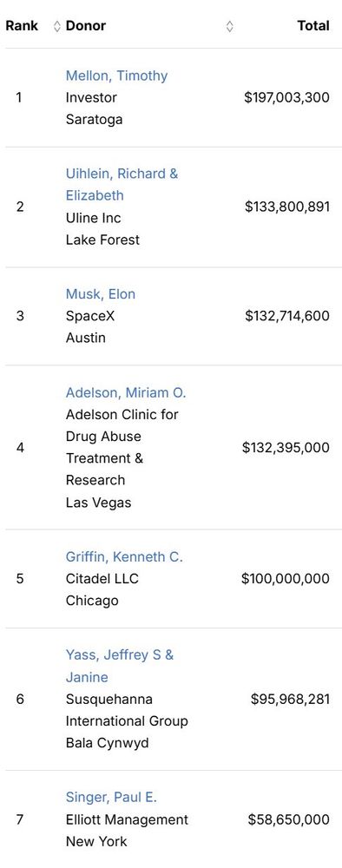Open Adelson, Miriam O. donor link
The width and height of the screenshot is (342, 868).
(x=126, y=392)
